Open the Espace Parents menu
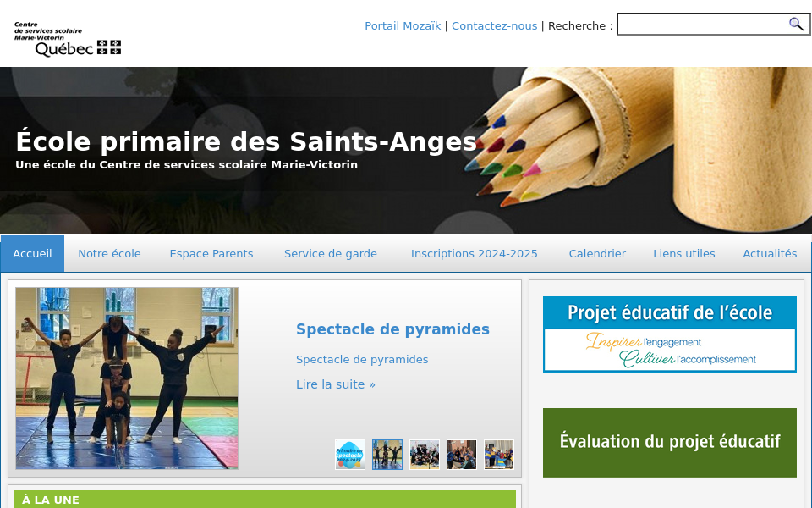 click(x=211, y=253)
